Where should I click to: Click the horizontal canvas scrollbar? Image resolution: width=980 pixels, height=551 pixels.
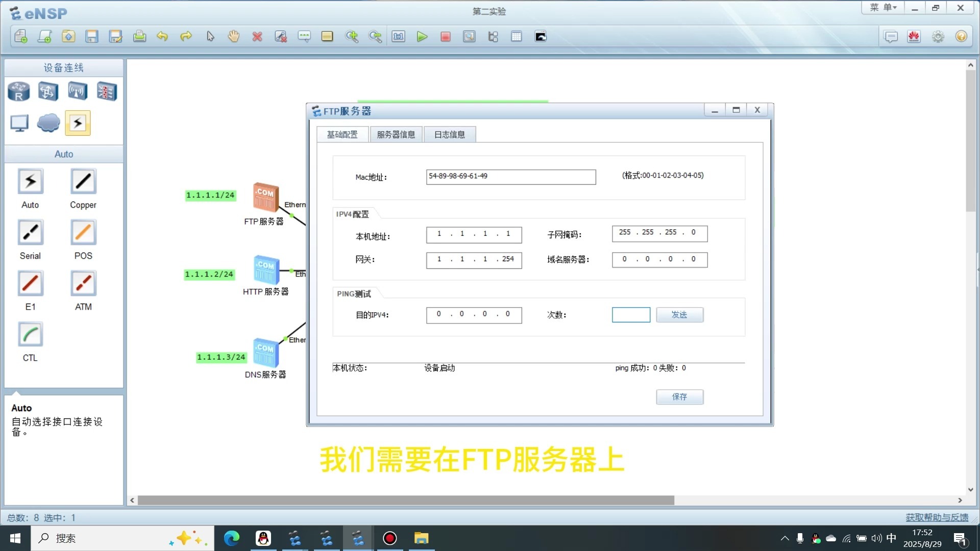406,500
